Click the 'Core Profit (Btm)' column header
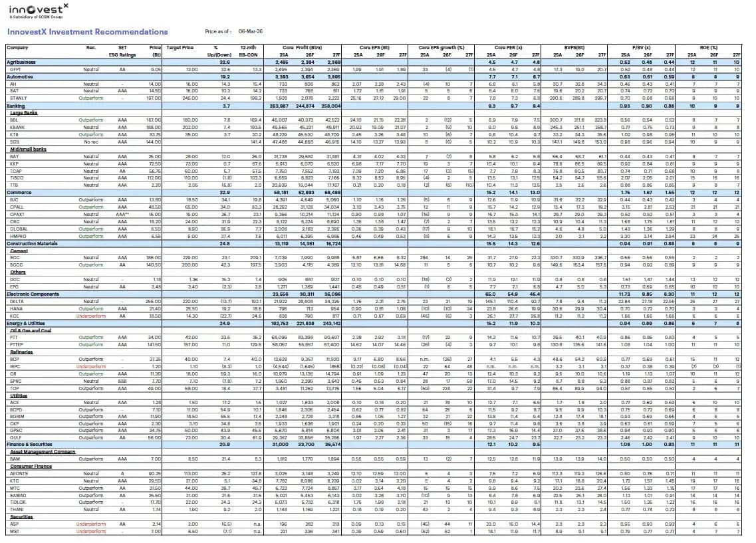This screenshot has width=756, height=543. point(303,48)
